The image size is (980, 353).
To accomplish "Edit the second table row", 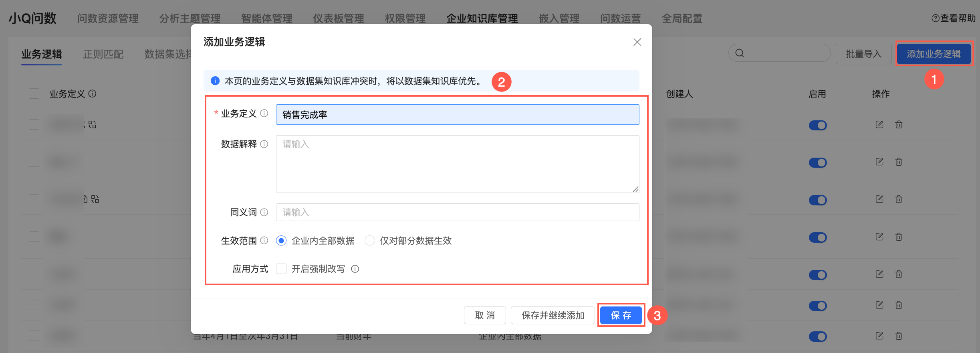I will click(x=879, y=162).
